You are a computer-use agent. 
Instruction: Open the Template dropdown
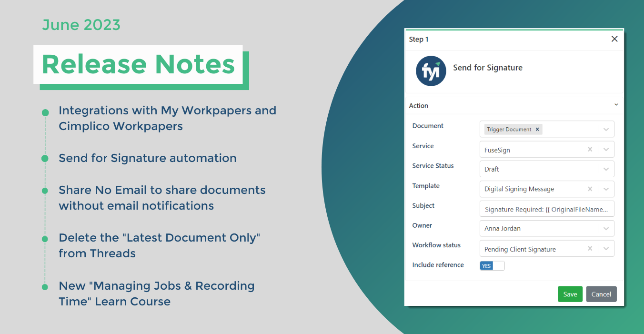pyautogui.click(x=607, y=189)
